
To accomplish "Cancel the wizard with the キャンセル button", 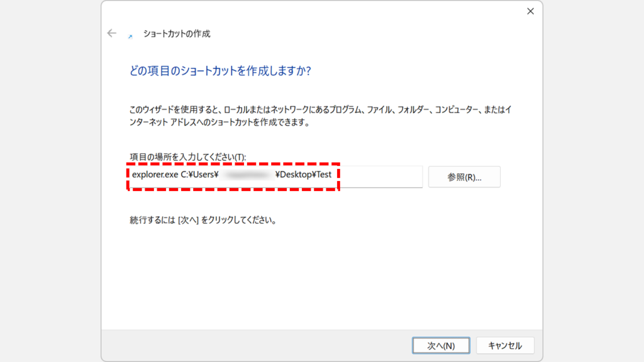I will [x=505, y=345].
